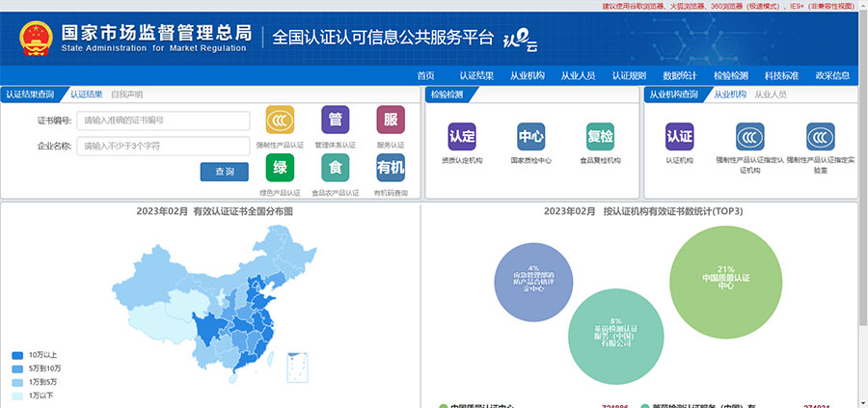Click the 食品复检机构 icon
Image resolution: width=868 pixels, height=408 pixels.
[600, 136]
